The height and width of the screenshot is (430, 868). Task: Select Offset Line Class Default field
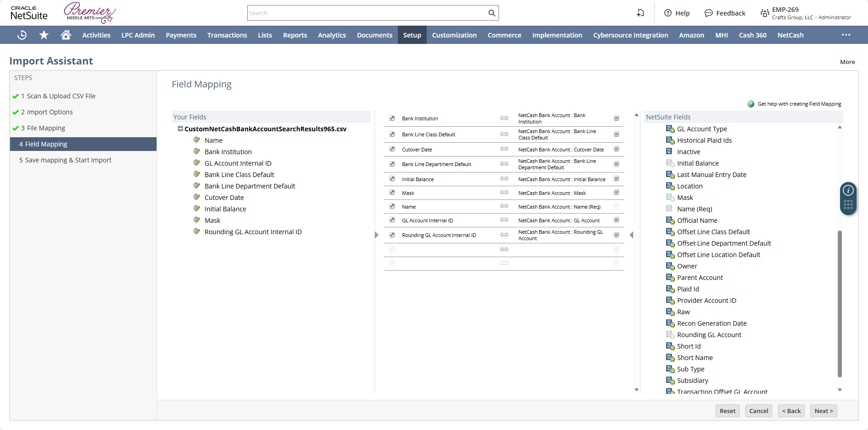(x=713, y=232)
